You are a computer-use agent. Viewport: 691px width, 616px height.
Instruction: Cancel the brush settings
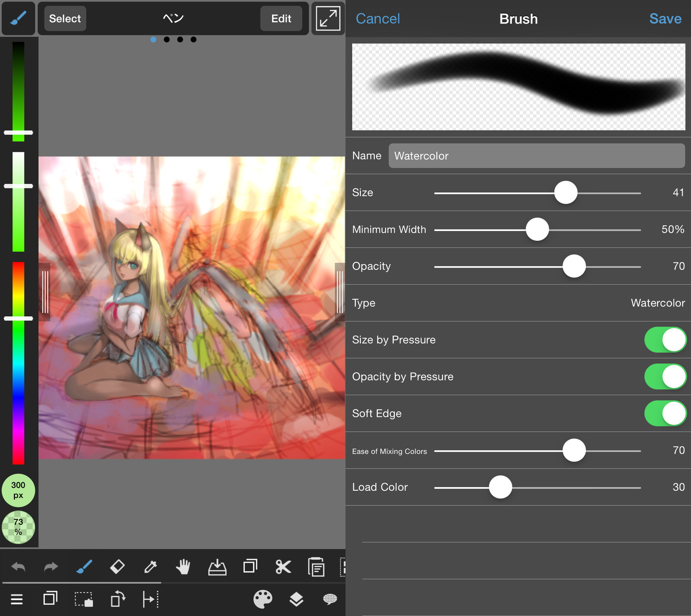point(378,19)
